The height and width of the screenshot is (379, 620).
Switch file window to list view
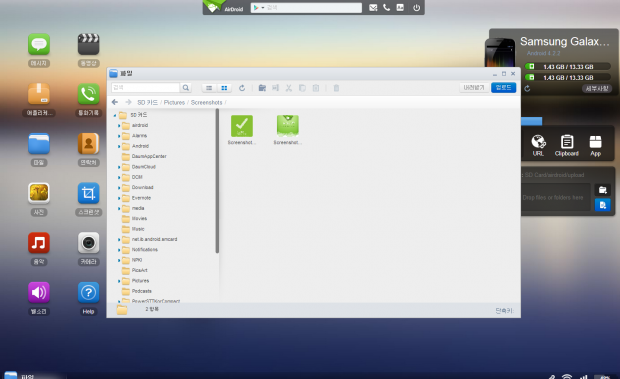point(209,88)
